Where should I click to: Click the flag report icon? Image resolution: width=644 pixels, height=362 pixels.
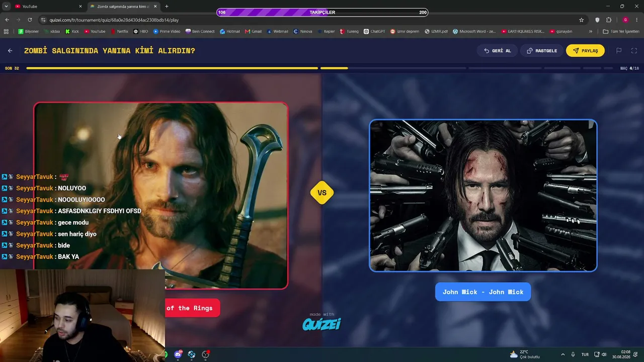619,51
